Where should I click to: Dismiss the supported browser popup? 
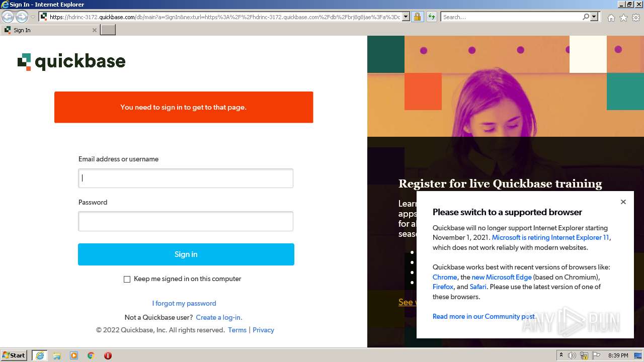tap(623, 202)
